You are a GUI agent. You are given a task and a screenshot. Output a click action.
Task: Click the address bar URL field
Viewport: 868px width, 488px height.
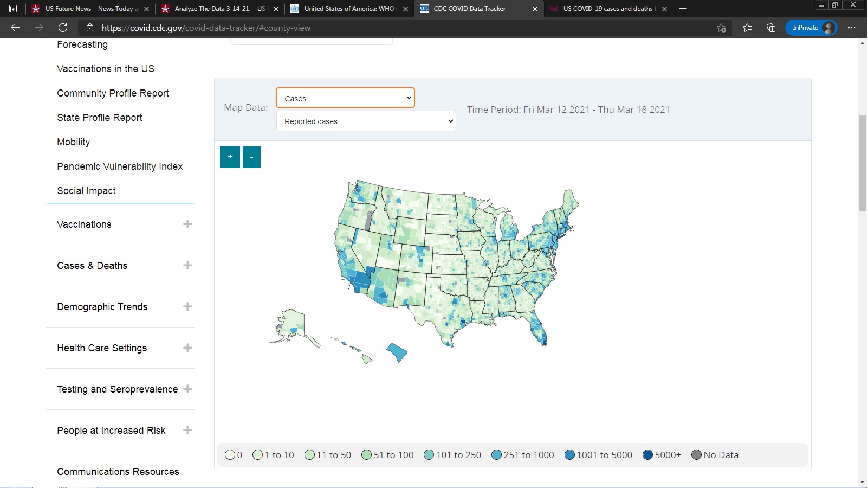379,28
